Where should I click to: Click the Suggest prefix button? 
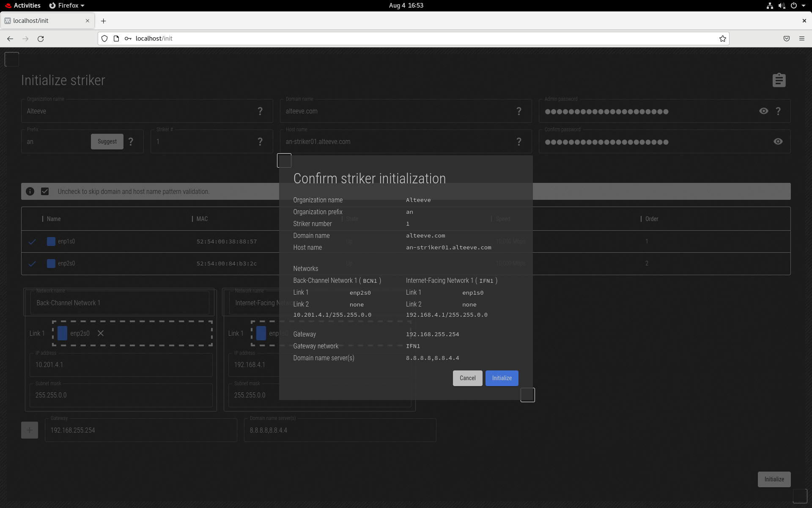pos(107,141)
